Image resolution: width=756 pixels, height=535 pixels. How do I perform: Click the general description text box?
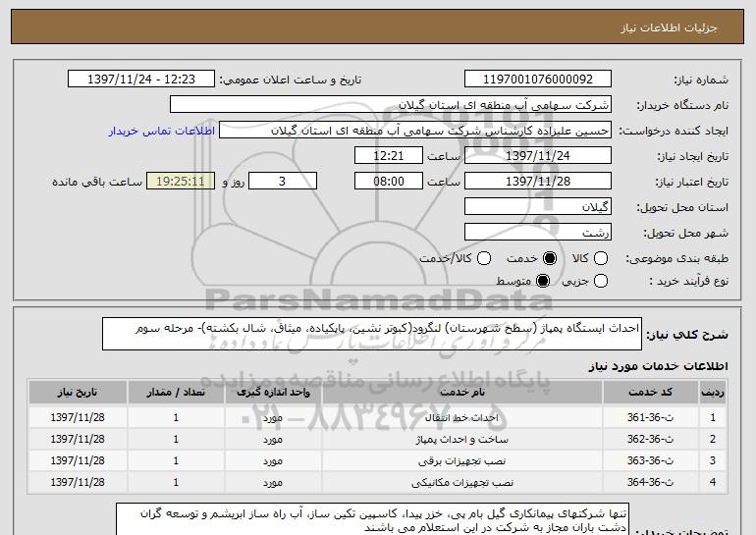tap(372, 334)
